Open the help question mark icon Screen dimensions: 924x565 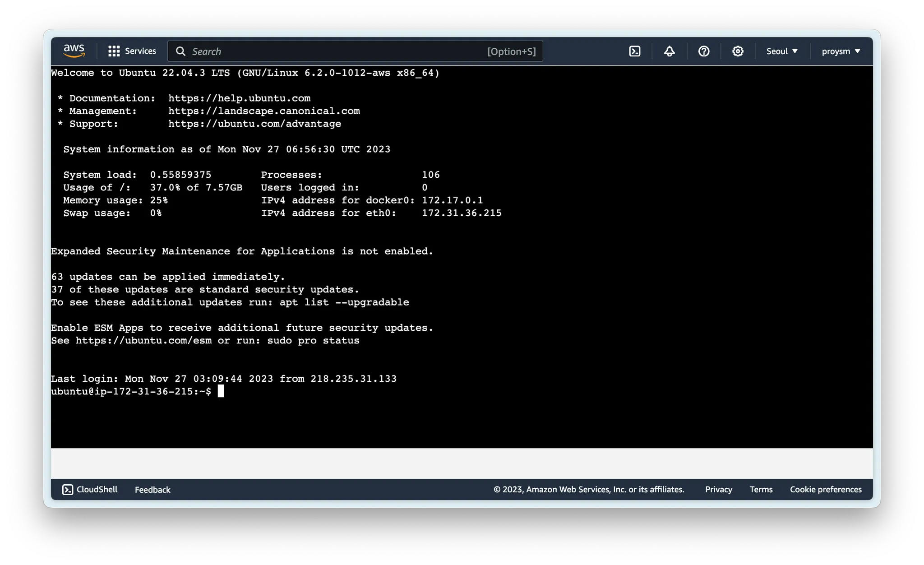703,51
